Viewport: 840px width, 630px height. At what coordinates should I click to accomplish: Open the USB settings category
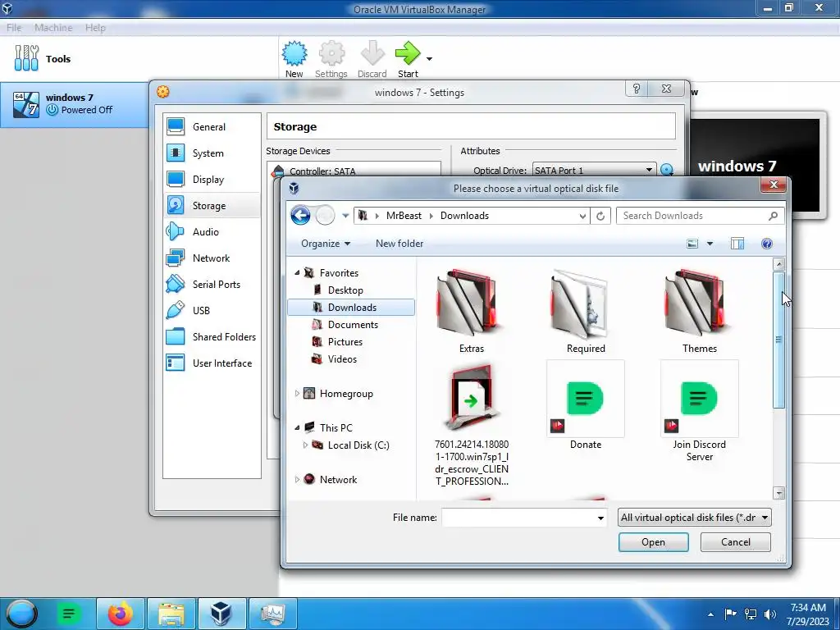click(x=212, y=311)
